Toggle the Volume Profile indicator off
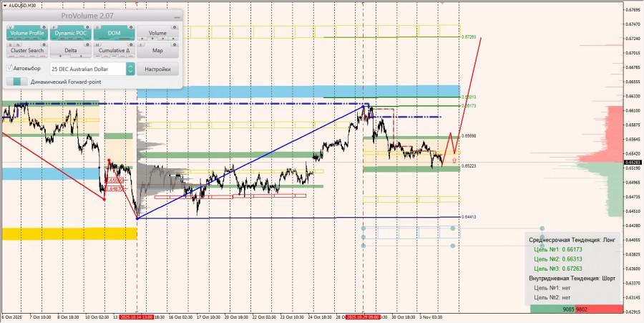 [x=27, y=33]
